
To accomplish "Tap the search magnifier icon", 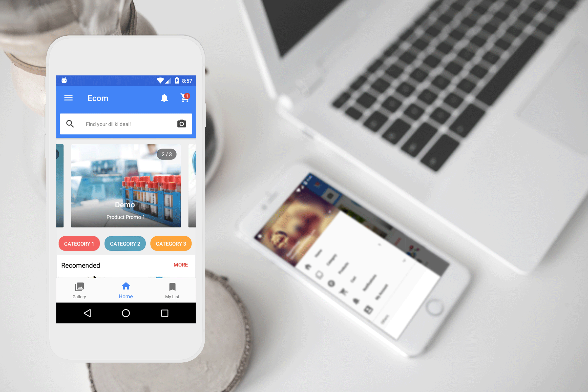I will coord(71,123).
